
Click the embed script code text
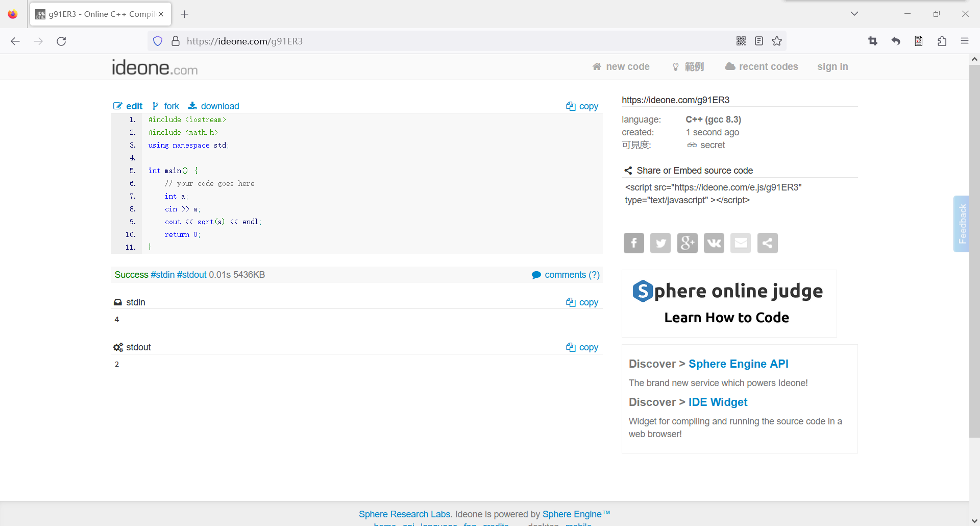[713, 194]
